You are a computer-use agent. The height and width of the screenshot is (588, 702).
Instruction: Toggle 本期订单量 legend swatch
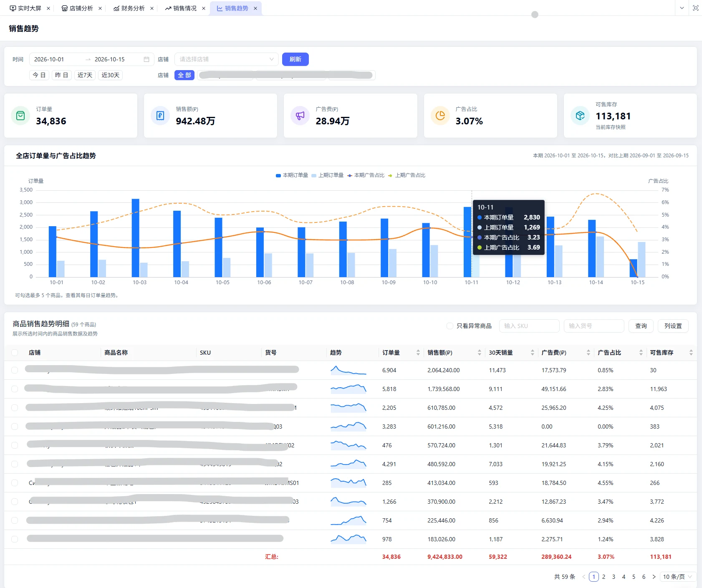pos(278,175)
